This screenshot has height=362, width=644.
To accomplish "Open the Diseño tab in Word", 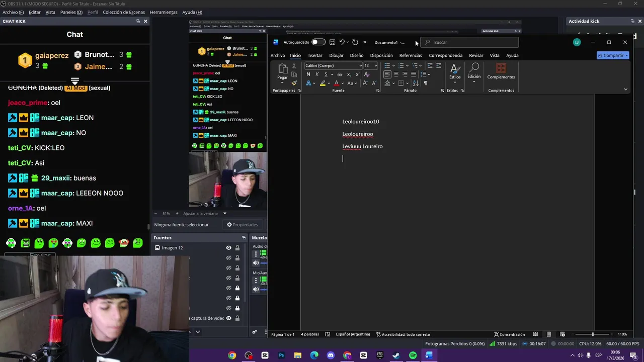I will (357, 55).
